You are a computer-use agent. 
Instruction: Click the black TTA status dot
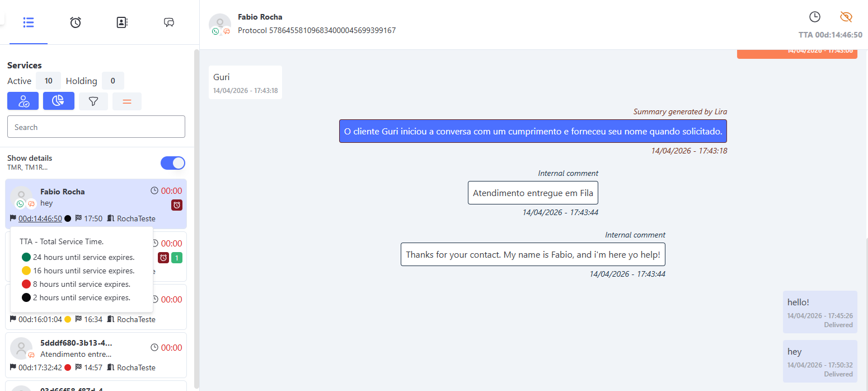click(68, 218)
